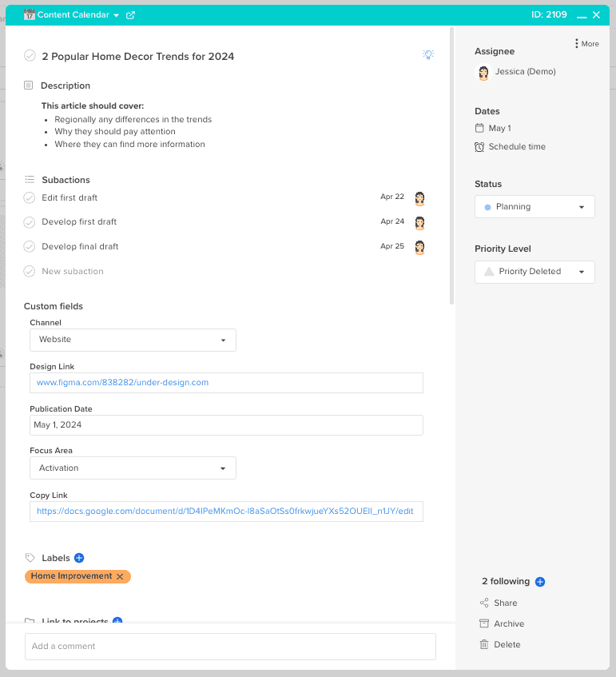Click the Schedule time clock icon
Screen dimensions: 616x677
(479, 147)
